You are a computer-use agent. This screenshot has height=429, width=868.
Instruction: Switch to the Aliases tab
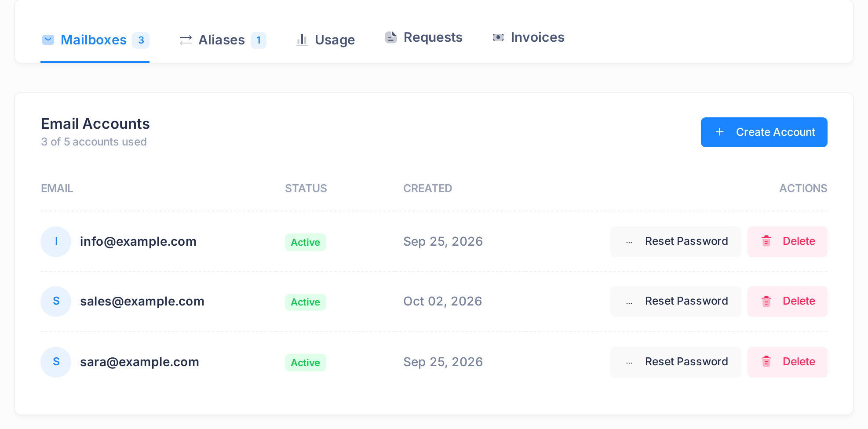coord(222,40)
